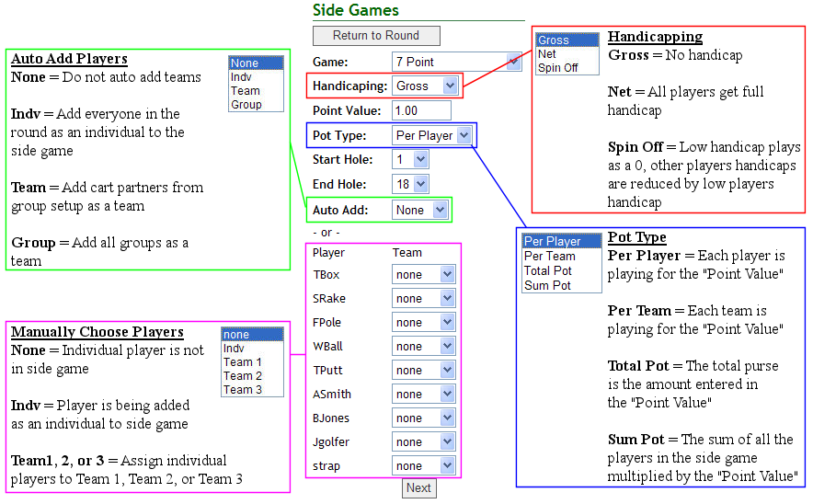Open team dropdown for player TBox

(x=423, y=274)
